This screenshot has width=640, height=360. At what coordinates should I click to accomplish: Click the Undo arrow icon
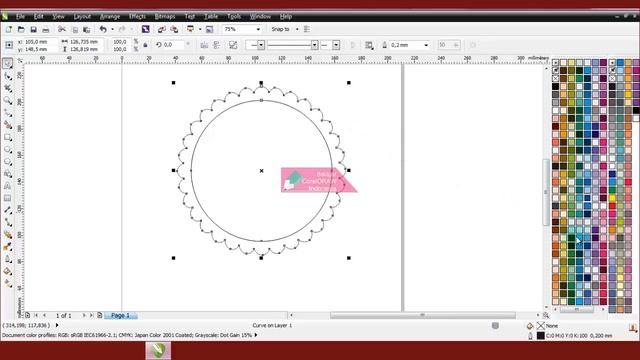pos(103,29)
